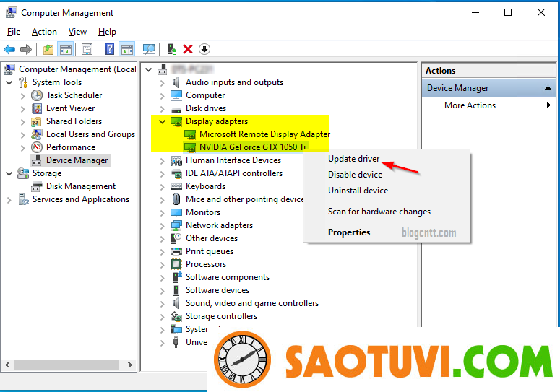
Task: Click the Network adapters icon
Action: [176, 225]
